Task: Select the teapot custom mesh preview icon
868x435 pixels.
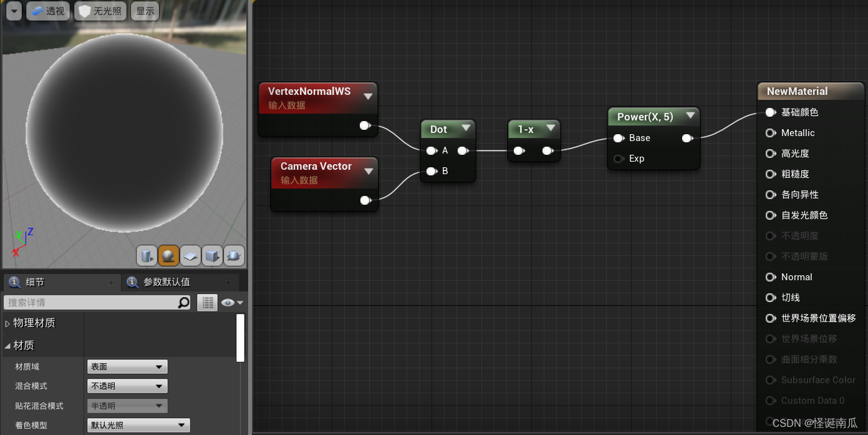Action: tap(234, 255)
